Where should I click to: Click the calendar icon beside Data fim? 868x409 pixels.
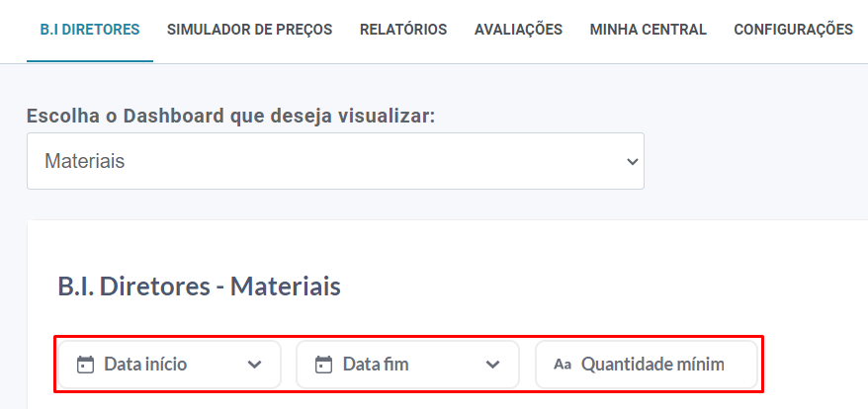tap(323, 365)
